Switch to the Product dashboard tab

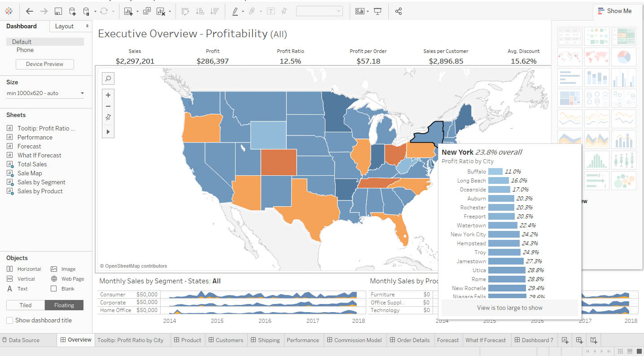[188, 340]
